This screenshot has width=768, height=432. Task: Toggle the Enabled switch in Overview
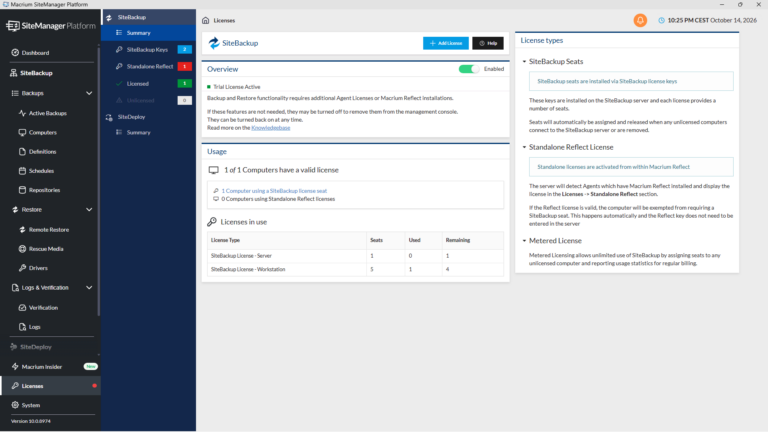pyautogui.click(x=469, y=69)
